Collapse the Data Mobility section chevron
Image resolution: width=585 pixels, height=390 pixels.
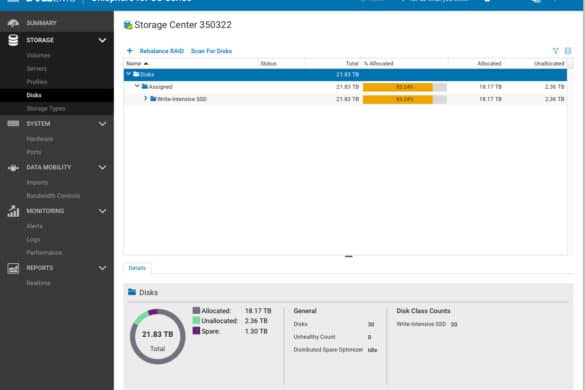coord(102,167)
